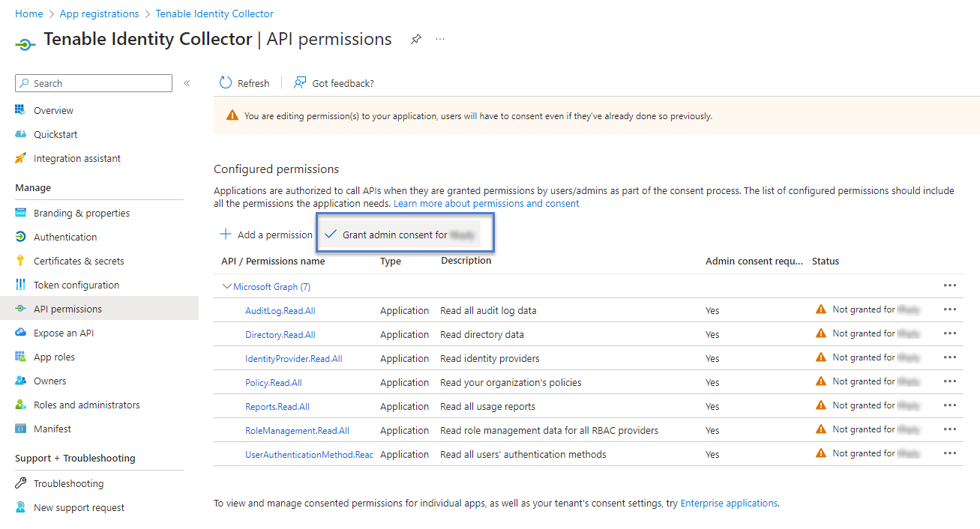Image resolution: width=980 pixels, height=529 pixels.
Task: Click the description 'Read all users' authentication methods'
Action: 523,454
